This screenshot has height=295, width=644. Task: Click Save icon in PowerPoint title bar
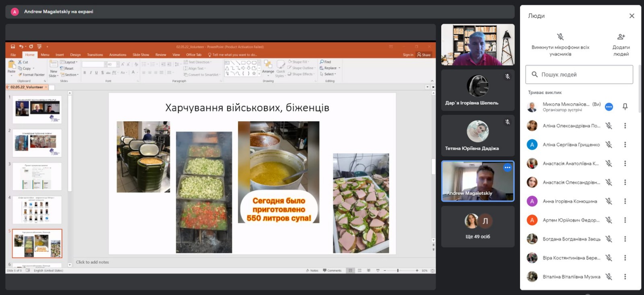[x=13, y=47]
